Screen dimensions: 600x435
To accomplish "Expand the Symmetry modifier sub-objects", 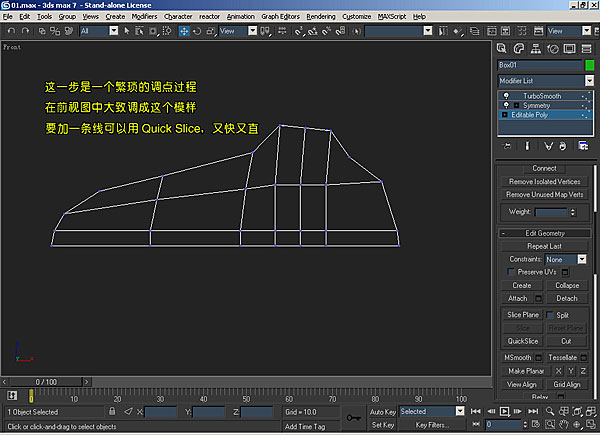I will coord(516,105).
